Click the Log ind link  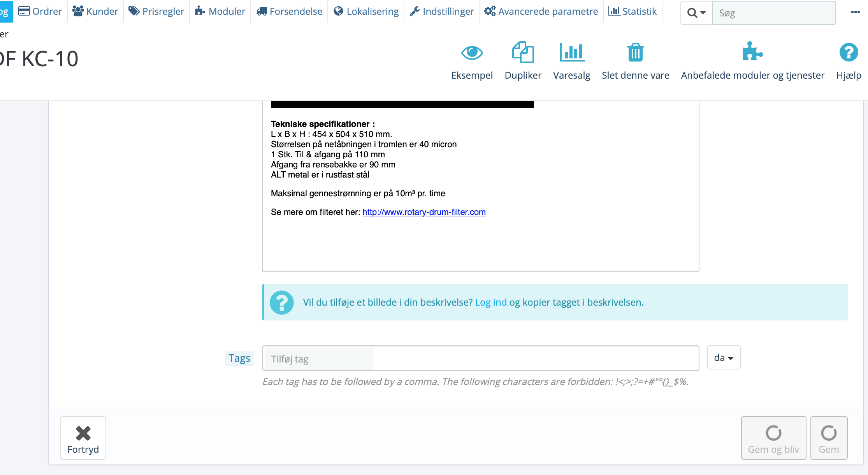coord(490,303)
